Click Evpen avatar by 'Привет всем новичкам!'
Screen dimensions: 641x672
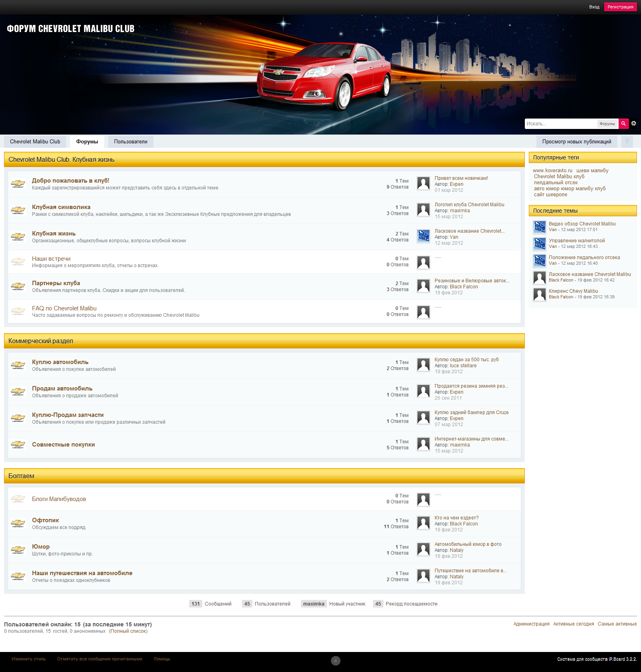pyautogui.click(x=423, y=183)
